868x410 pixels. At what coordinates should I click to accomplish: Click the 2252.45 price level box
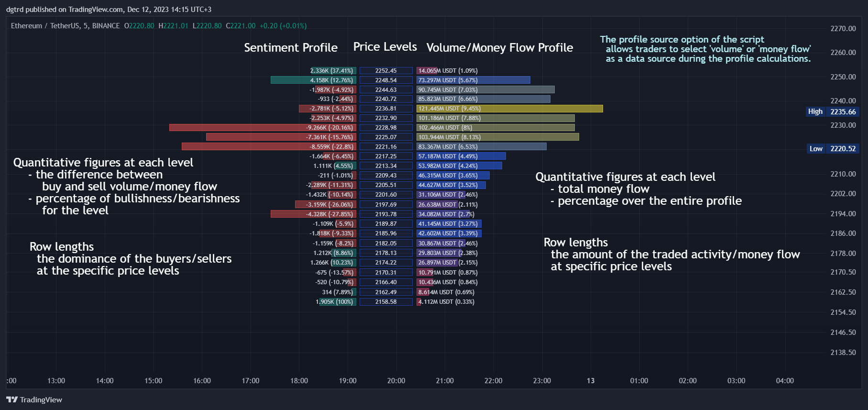click(386, 70)
